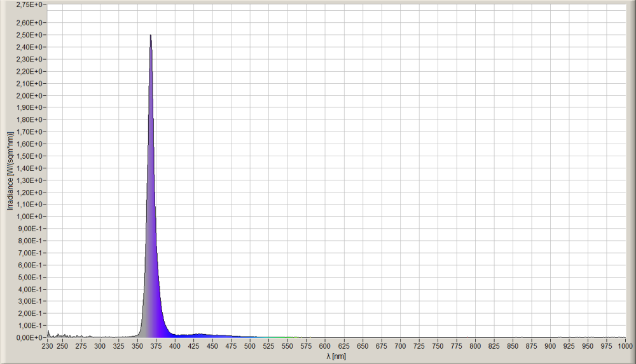The height and width of the screenshot is (364, 636).
Task: Click the 350 x-axis tick label
Action: point(137,346)
